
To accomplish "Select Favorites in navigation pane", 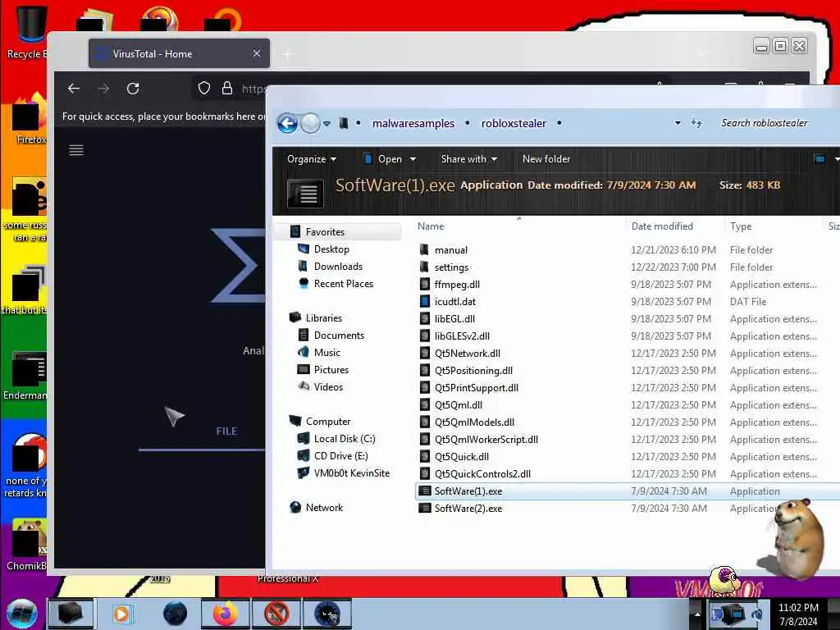I will pos(325,232).
